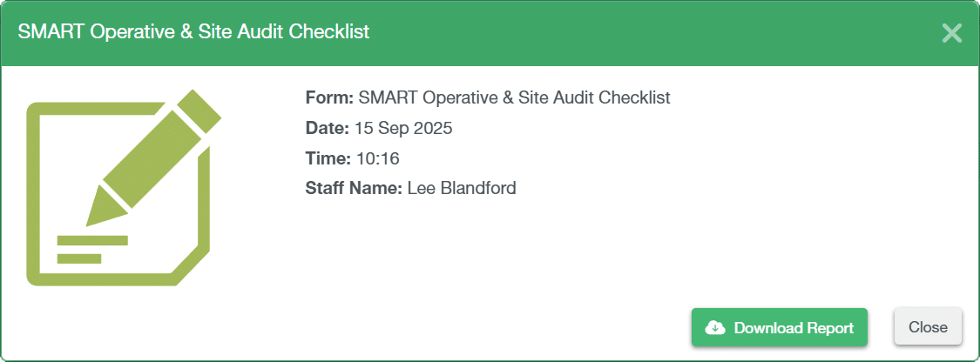This screenshot has width=980, height=362.
Task: Dismiss the dialog with the header X icon
Action: pos(952,33)
